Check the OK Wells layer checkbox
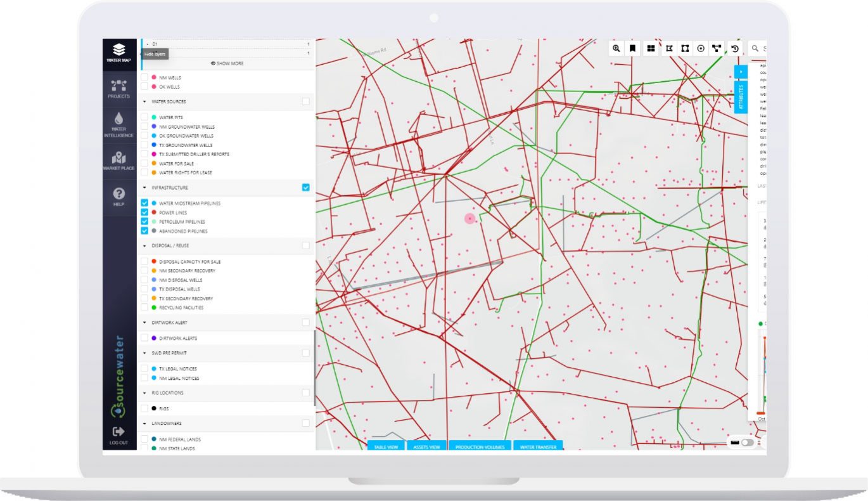The image size is (868, 501). coord(144,87)
